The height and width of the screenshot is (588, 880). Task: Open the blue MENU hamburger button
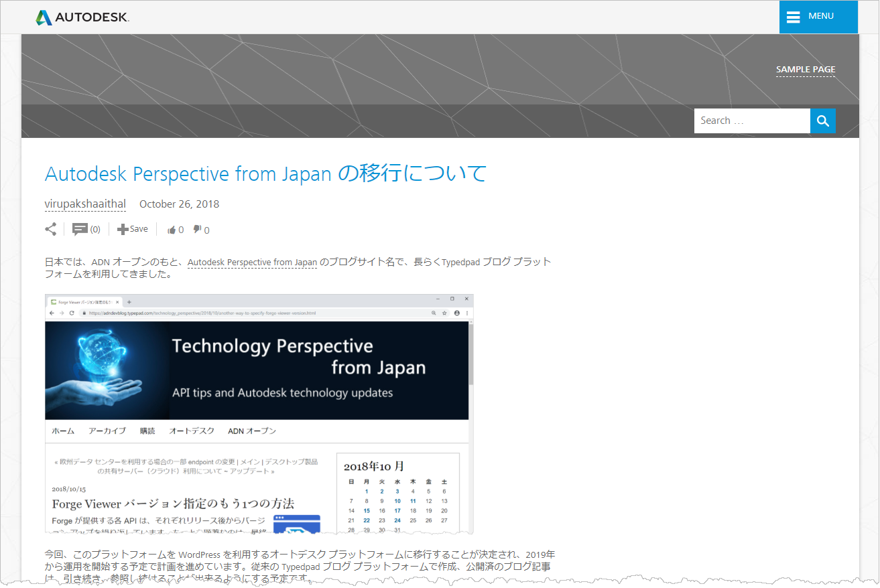coord(818,17)
